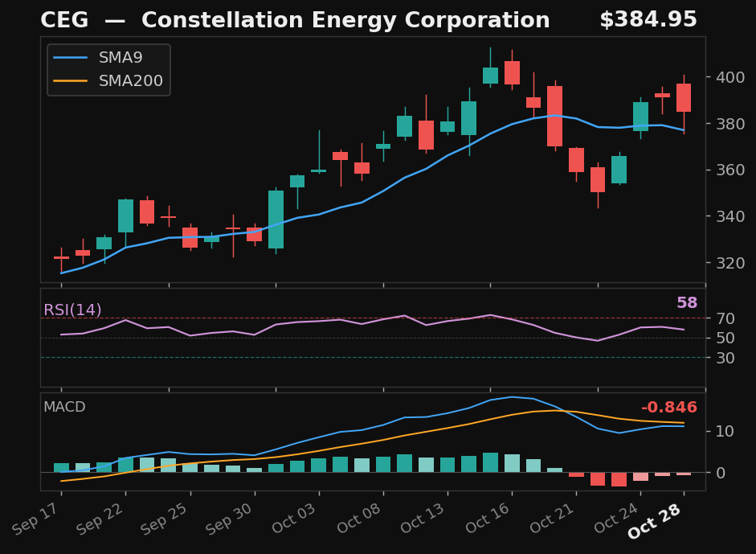Click the $384.95 price label

click(x=648, y=20)
